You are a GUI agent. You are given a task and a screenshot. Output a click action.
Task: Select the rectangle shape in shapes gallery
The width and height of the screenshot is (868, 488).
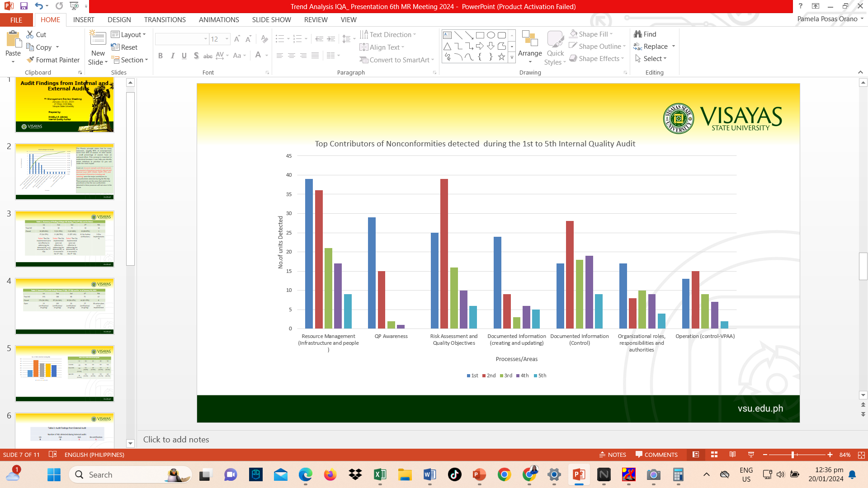pos(480,35)
